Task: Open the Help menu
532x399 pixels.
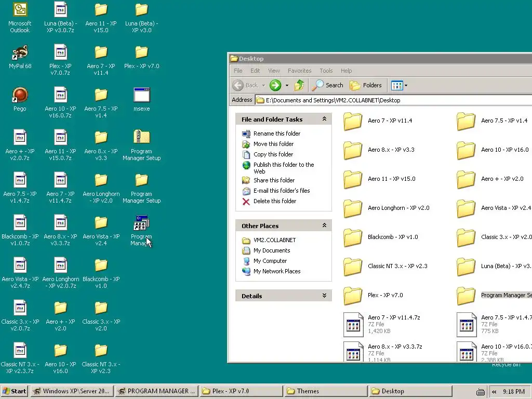Action: point(347,71)
